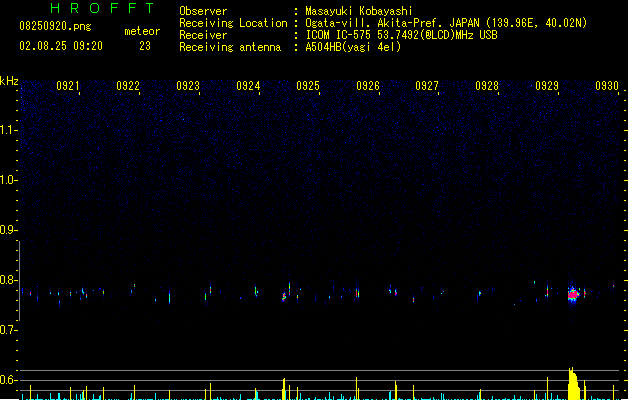629x400 pixels.
Task: Click the 0.6 kHz axis tick label
Action: [8, 380]
